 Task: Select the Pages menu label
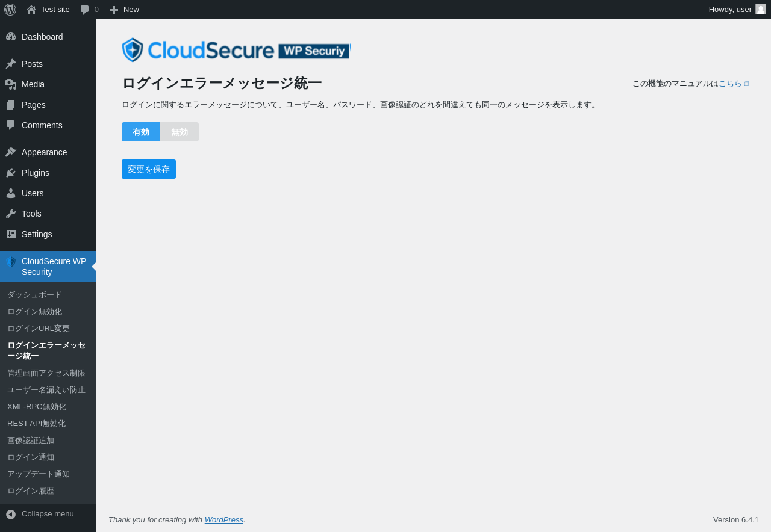pyautogui.click(x=34, y=105)
